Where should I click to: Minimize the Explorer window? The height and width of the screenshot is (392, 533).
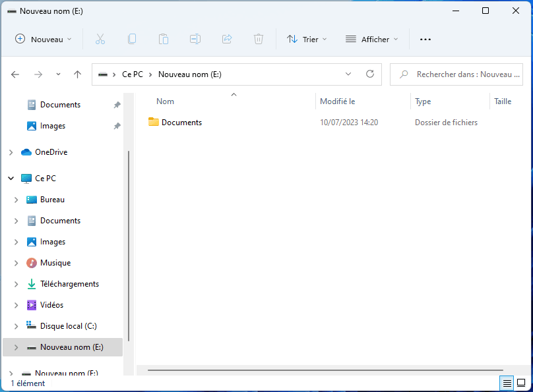tap(456, 11)
